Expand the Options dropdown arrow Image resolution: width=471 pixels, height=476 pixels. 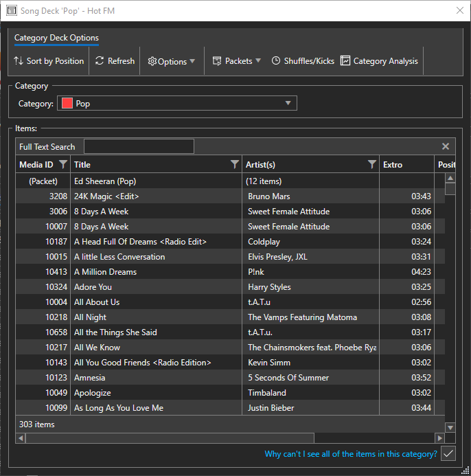tap(192, 61)
